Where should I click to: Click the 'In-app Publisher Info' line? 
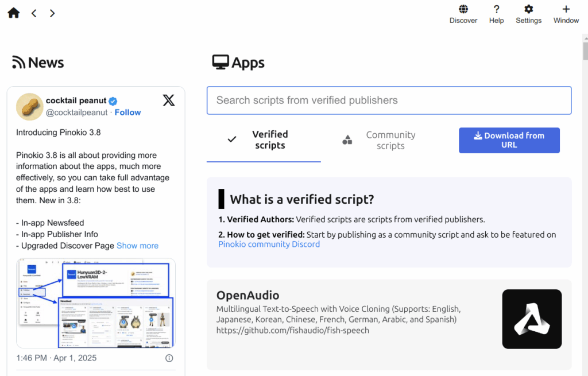pyautogui.click(x=57, y=234)
